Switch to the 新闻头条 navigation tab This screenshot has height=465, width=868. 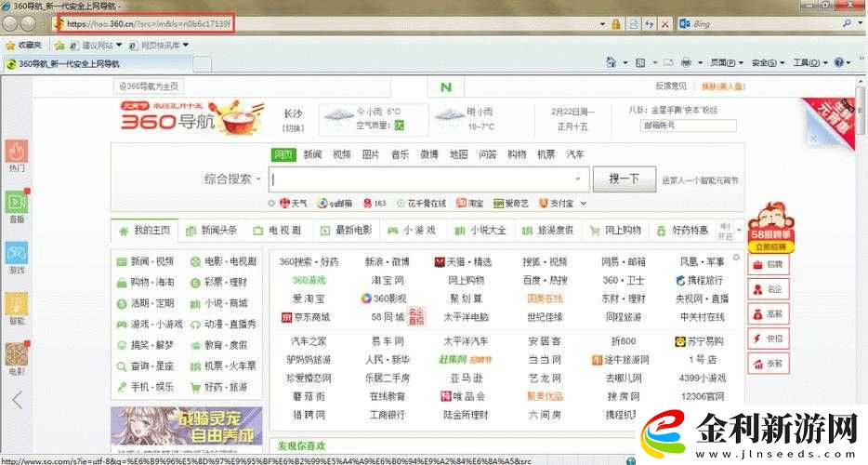pos(212,230)
